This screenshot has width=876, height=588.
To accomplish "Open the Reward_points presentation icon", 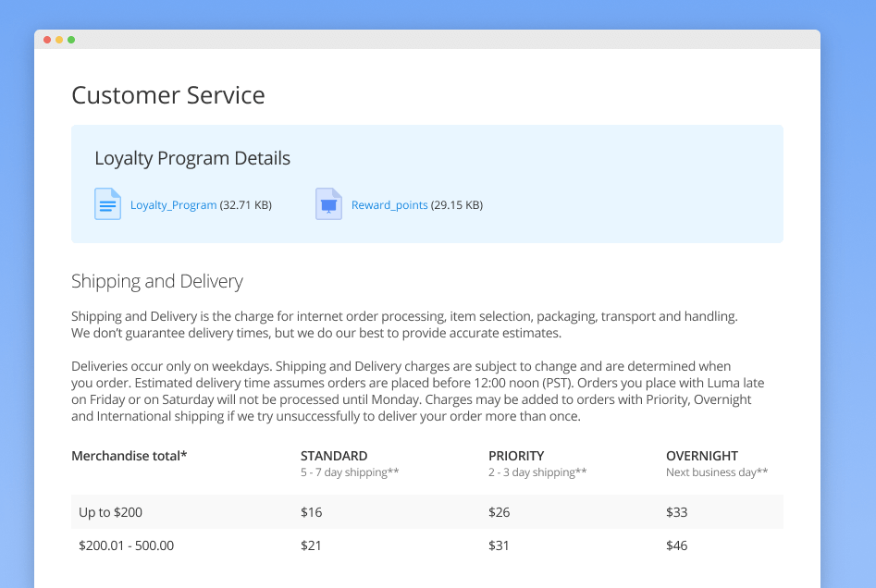I will tap(328, 203).
